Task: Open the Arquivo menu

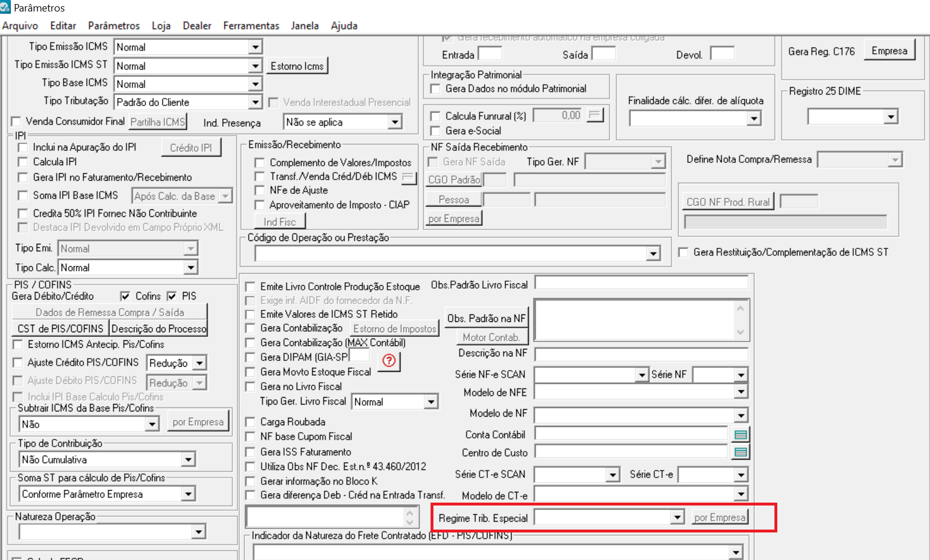Action: (20, 26)
